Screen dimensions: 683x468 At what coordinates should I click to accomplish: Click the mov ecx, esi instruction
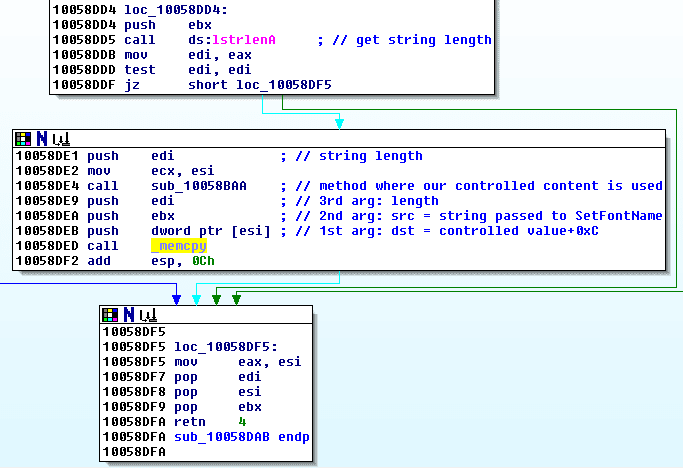point(115,171)
